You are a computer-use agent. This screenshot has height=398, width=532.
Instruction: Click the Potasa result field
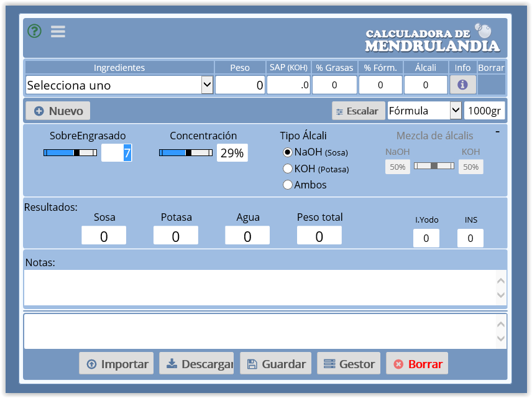coord(176,235)
